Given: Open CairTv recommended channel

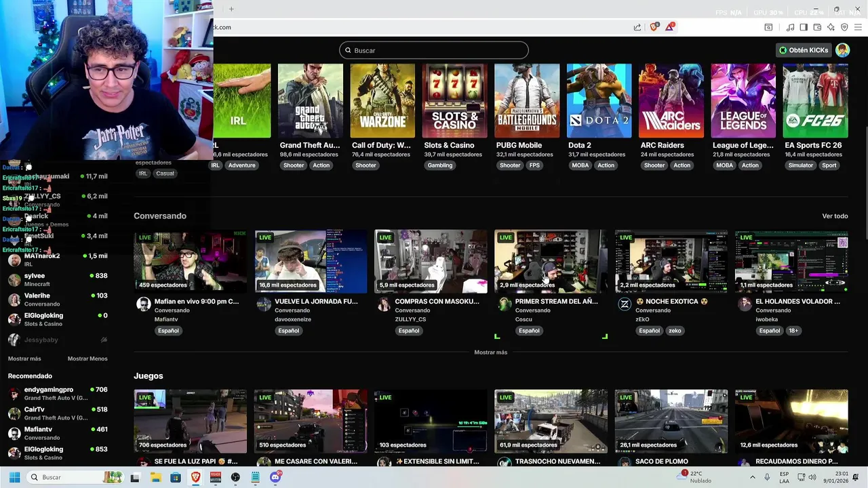Looking at the screenshot, I should click(x=58, y=413).
